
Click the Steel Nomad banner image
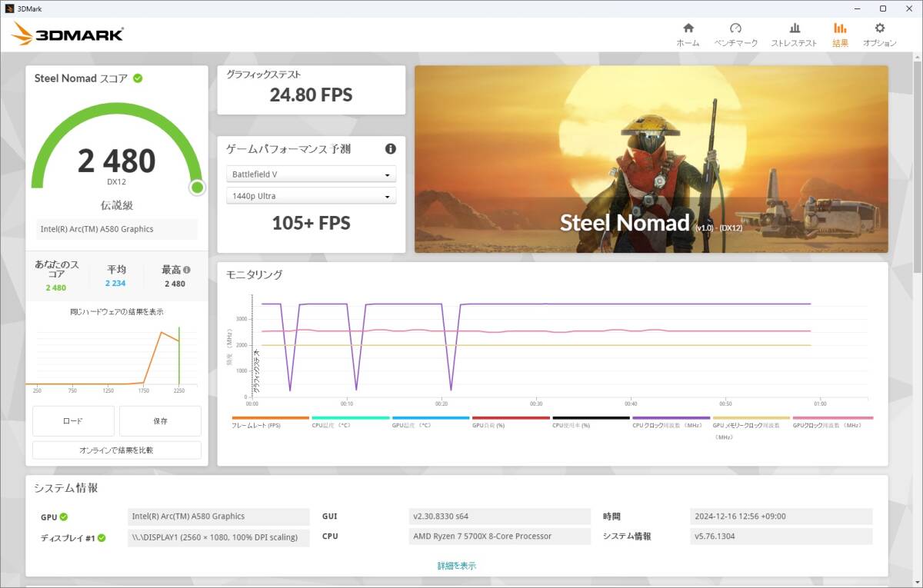(x=651, y=159)
